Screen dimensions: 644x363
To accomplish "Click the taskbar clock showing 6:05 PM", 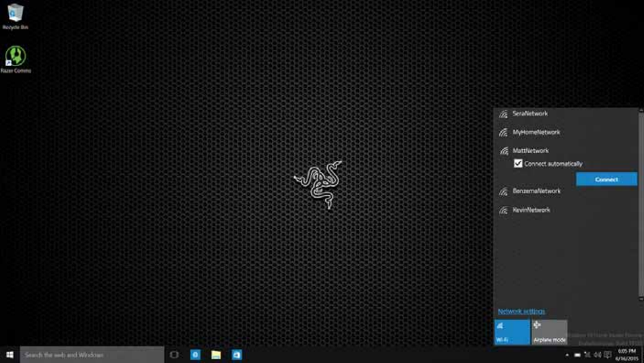I will (x=627, y=355).
